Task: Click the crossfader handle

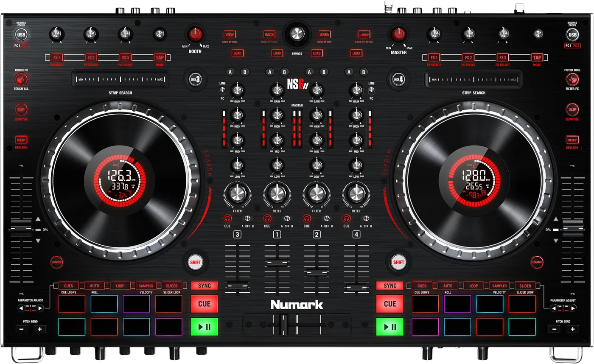Action: (285, 325)
